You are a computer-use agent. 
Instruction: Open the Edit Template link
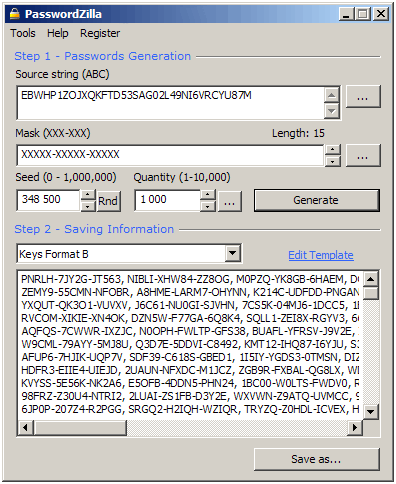tap(321, 255)
